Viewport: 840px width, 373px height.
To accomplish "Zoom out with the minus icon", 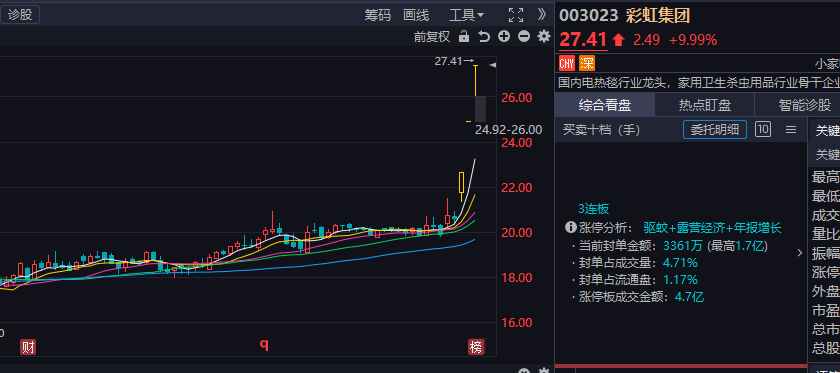I will point(524,36).
